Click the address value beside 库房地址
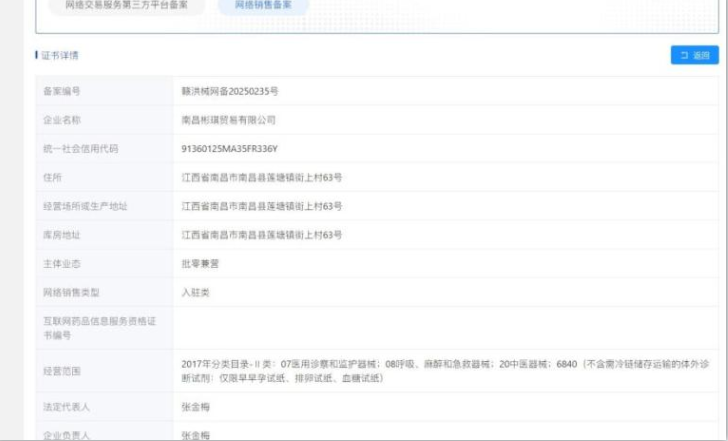 coord(262,235)
